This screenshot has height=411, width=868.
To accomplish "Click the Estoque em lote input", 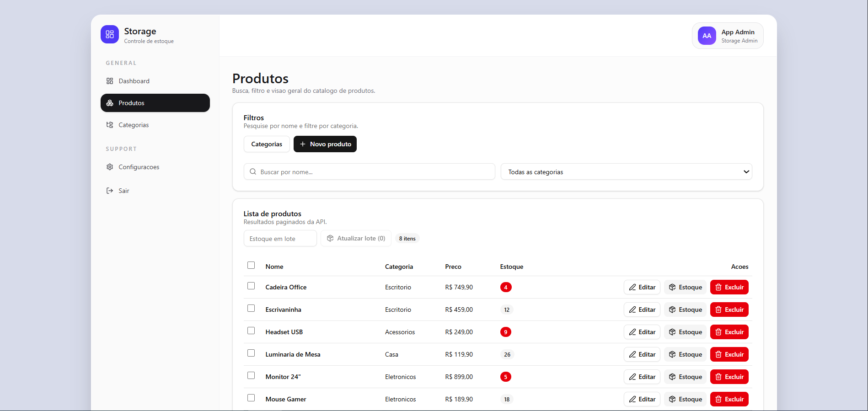I will (x=280, y=239).
